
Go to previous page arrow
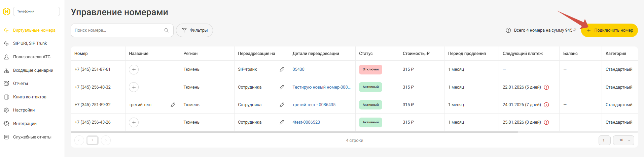pyautogui.click(x=79, y=140)
